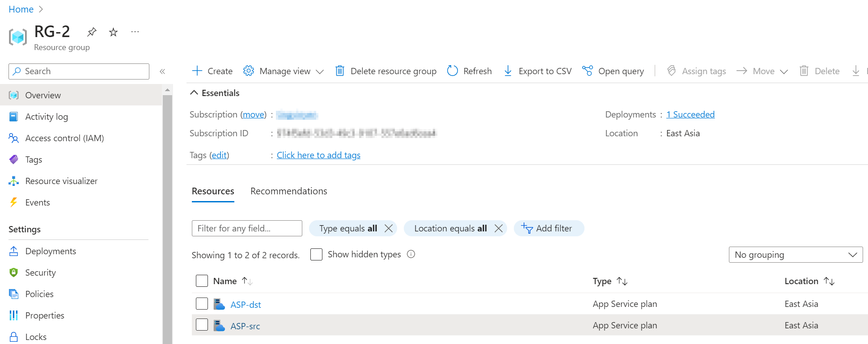Click the Filter for any field input

coord(247,228)
